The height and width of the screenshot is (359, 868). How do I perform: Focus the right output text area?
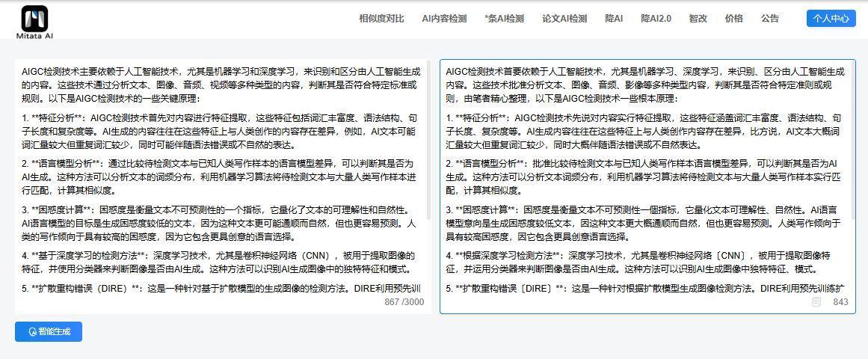647,187
